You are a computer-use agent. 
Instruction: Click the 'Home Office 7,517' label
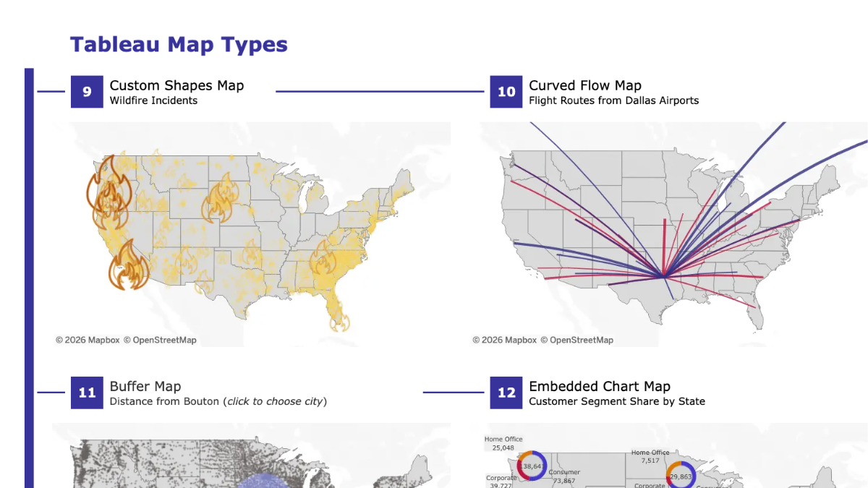coord(650,456)
